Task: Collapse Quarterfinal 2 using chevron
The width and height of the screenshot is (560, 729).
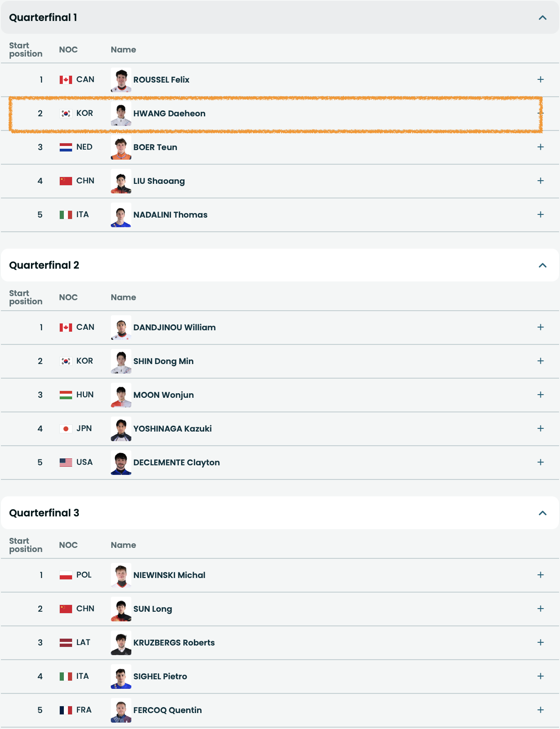Action: pyautogui.click(x=542, y=266)
